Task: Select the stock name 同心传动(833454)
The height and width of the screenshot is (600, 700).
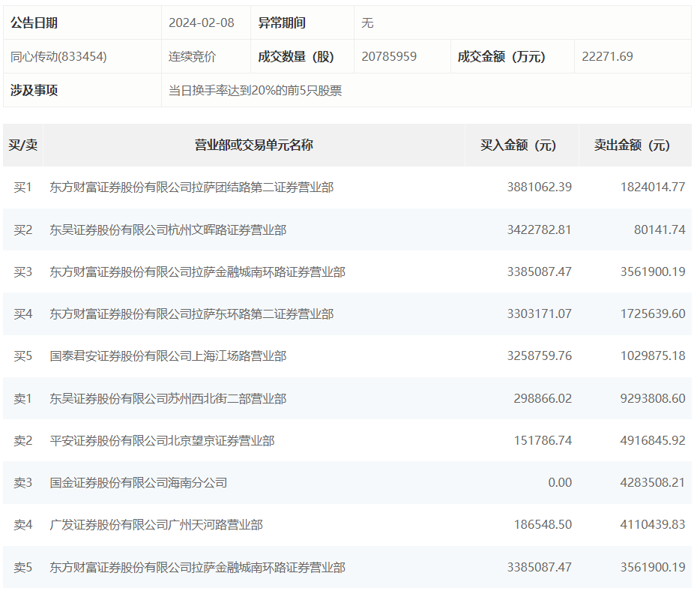Action: pos(58,57)
